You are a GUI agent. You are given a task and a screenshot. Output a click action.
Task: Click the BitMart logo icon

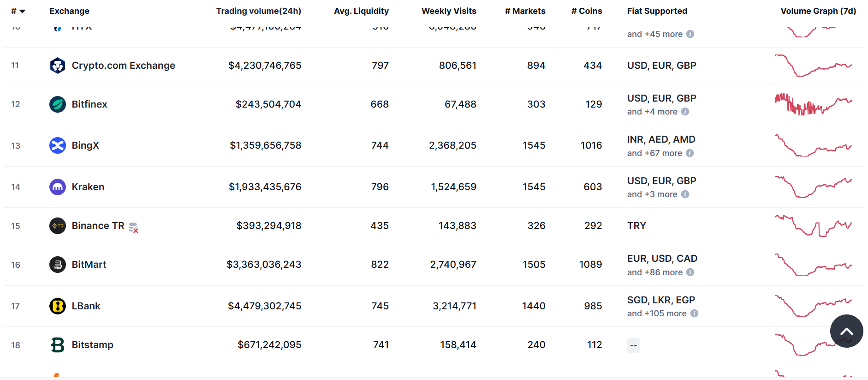point(58,265)
